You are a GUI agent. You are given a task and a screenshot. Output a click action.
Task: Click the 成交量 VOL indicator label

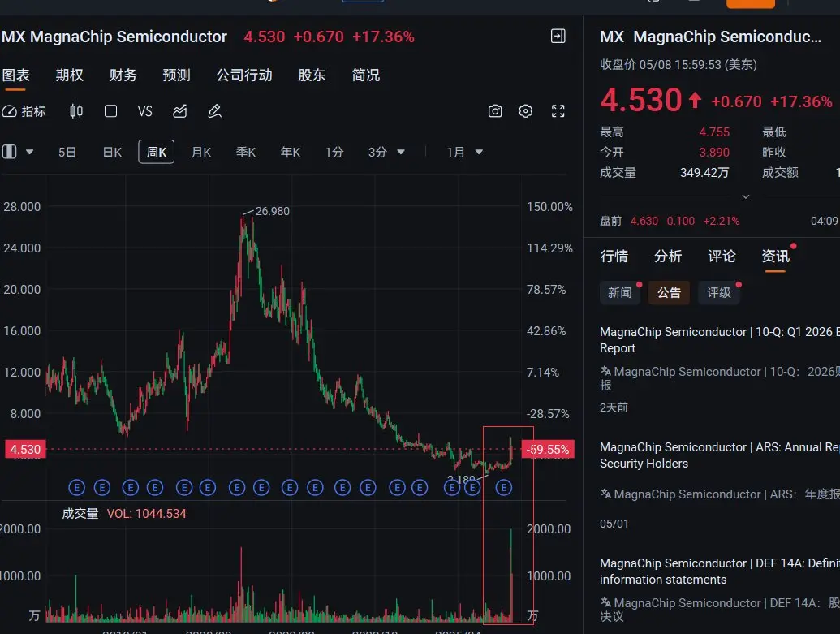coord(123,513)
